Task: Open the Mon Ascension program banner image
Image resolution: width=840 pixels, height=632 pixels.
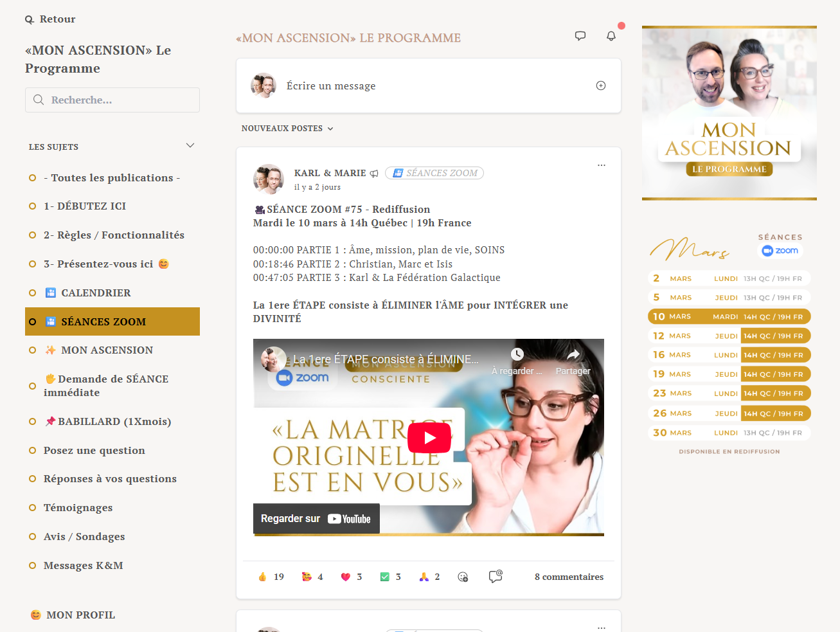Action: [x=729, y=113]
